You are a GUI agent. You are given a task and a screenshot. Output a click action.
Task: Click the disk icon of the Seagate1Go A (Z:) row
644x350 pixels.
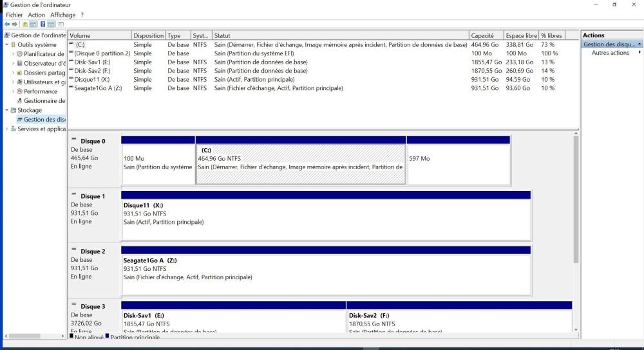71,87
